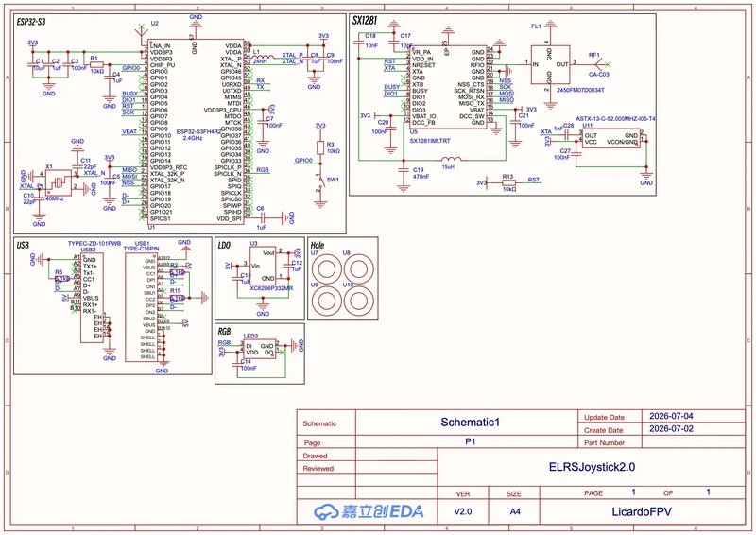Click capacitor C19 470nF symbol
756x535 pixels.
pos(404,169)
